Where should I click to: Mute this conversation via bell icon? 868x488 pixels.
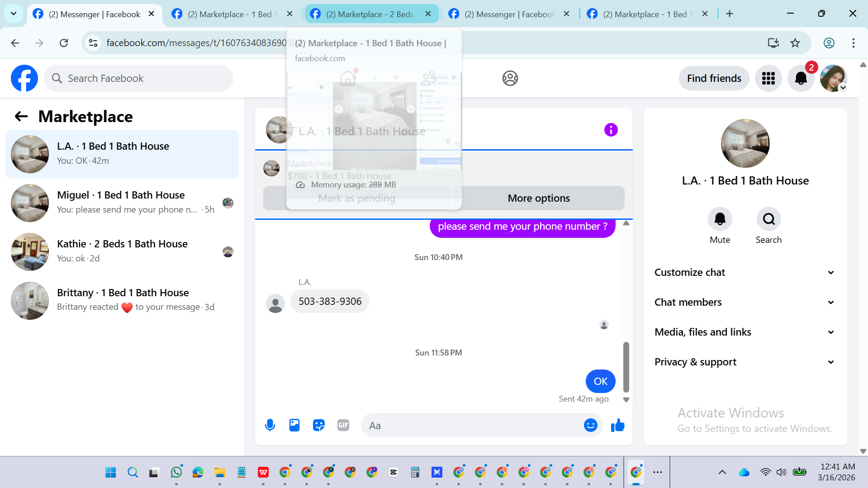(720, 219)
